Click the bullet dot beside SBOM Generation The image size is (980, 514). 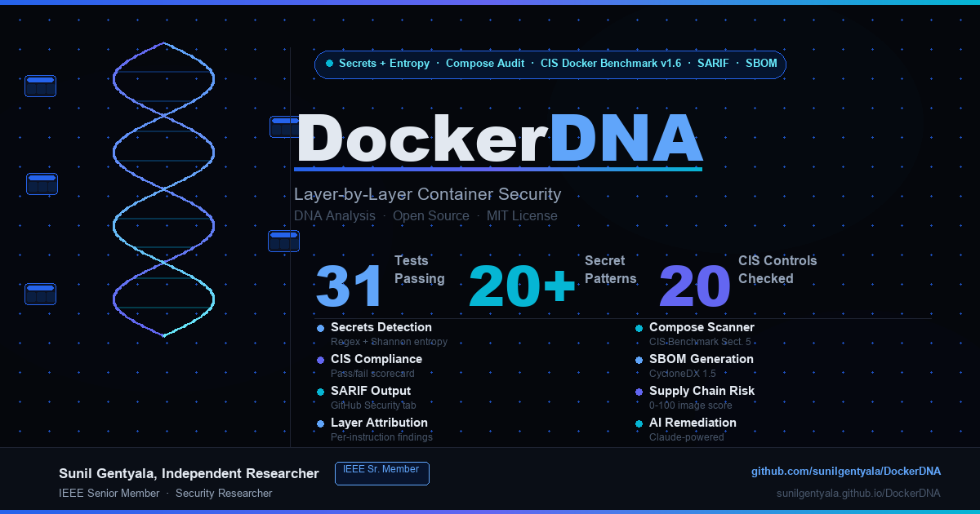pyautogui.click(x=639, y=360)
